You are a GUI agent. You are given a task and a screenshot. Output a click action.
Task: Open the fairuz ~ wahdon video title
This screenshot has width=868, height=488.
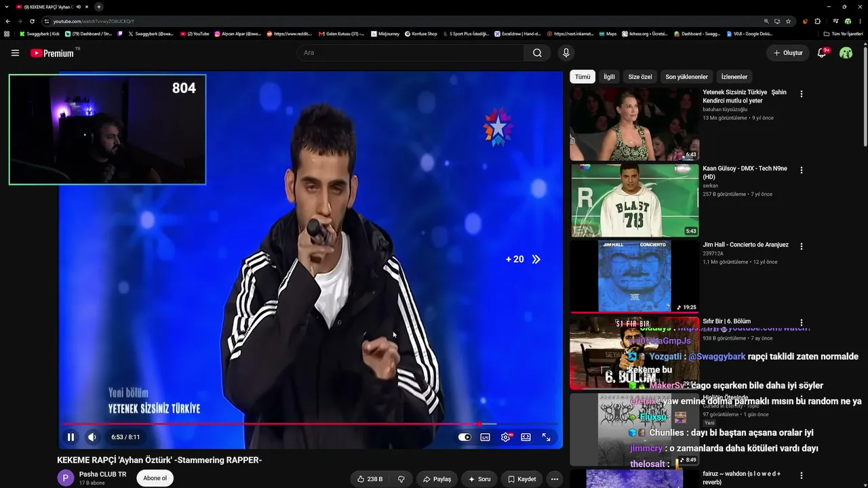pyautogui.click(x=741, y=478)
